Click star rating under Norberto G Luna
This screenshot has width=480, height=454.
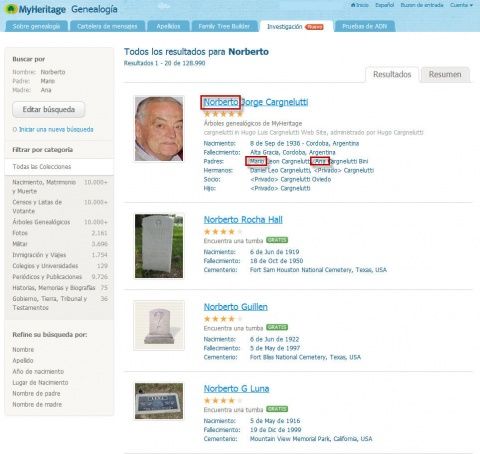pyautogui.click(x=224, y=401)
